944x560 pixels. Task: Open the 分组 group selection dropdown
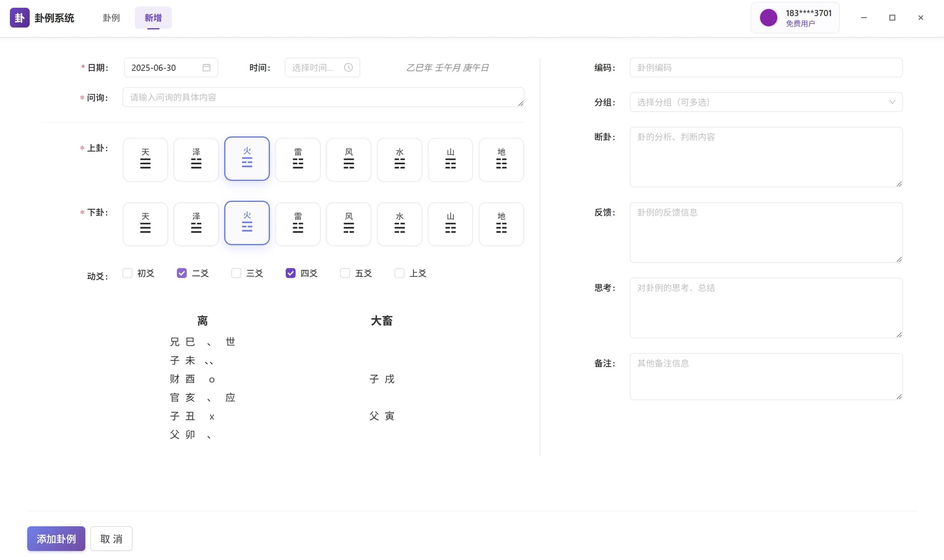coord(766,102)
